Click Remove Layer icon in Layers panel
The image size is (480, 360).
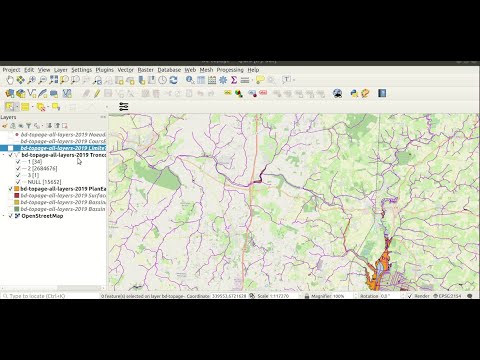[x=65, y=126]
